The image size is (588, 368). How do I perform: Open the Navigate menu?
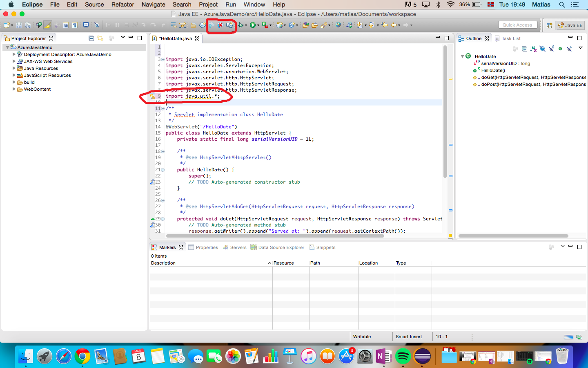coord(153,4)
